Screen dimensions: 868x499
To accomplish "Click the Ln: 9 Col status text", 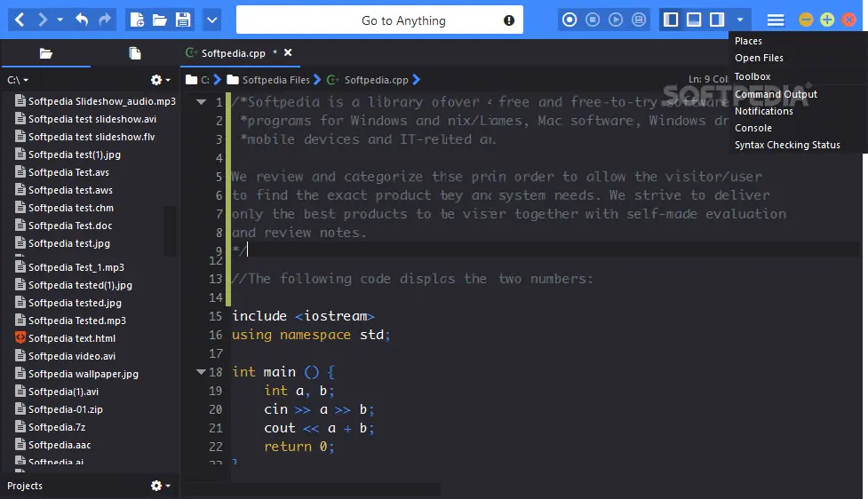I will [x=708, y=79].
